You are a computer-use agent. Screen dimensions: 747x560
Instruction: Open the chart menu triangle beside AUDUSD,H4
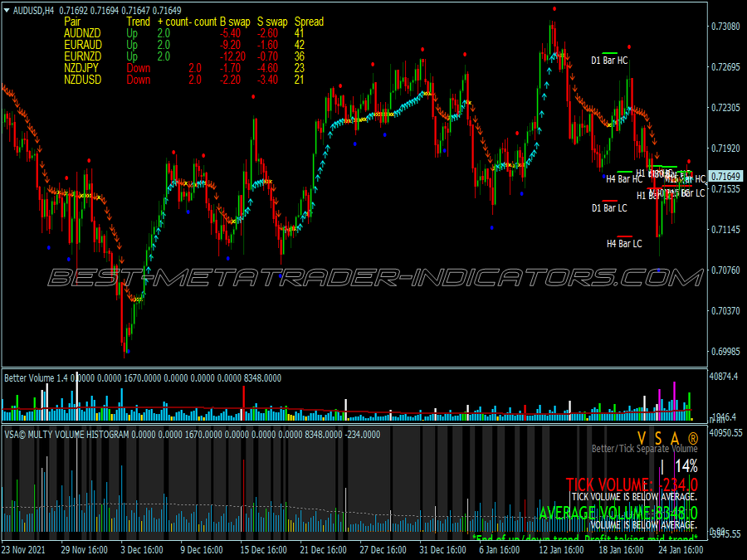click(x=7, y=11)
